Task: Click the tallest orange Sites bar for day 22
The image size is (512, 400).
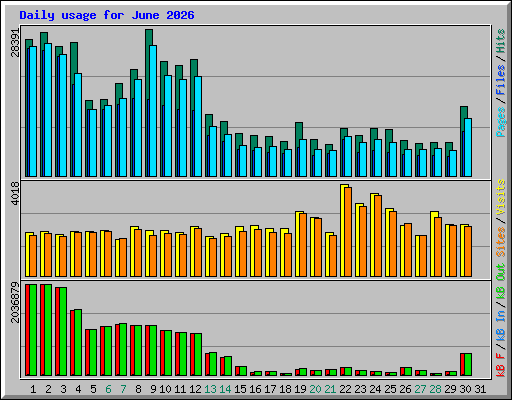Action: (348, 232)
